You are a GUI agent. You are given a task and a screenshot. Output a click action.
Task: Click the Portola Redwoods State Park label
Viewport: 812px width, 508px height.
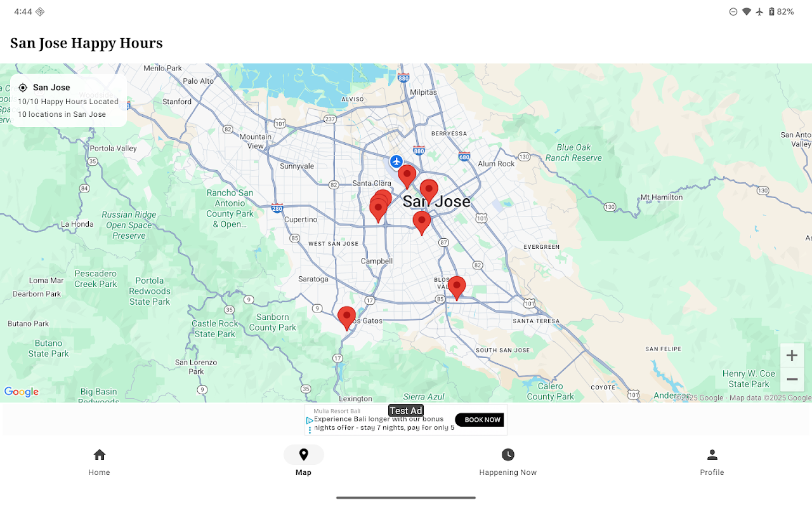[x=150, y=291]
